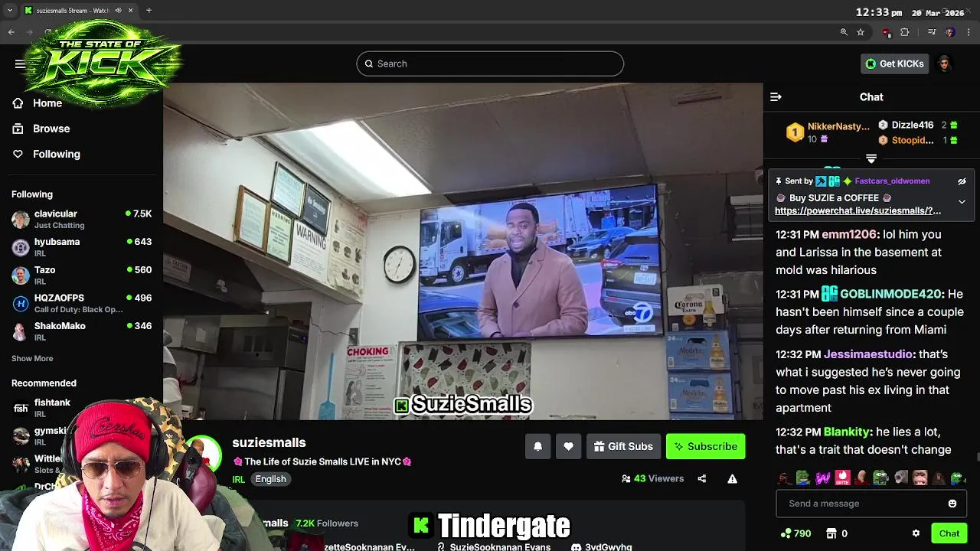This screenshot has width=980, height=551.
Task: Open browser three-dot menu
Action: tap(969, 32)
